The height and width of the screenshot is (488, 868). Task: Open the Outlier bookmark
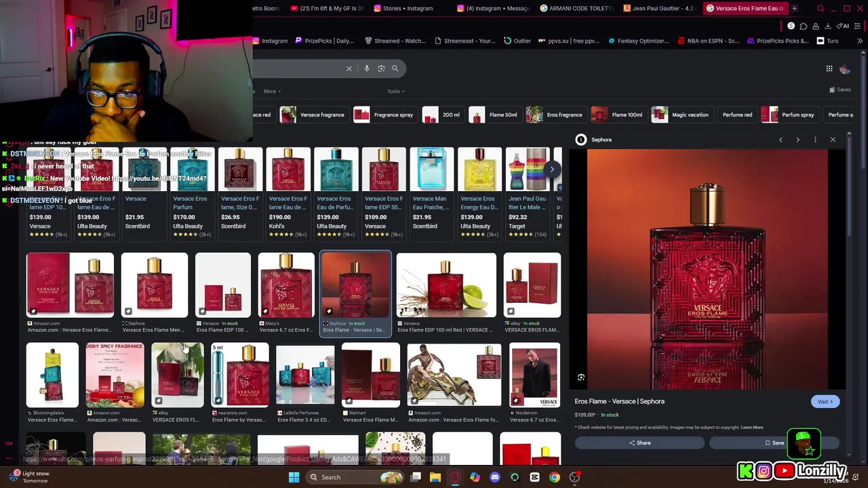pos(517,41)
